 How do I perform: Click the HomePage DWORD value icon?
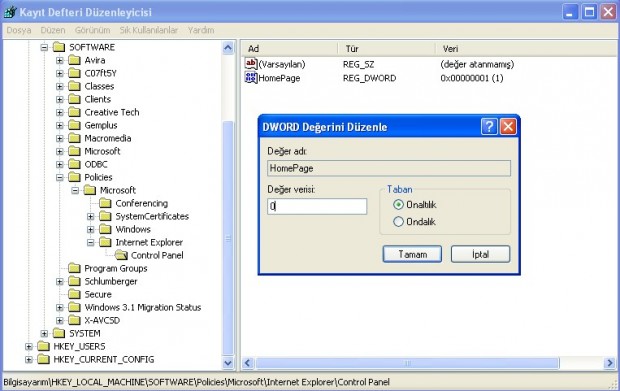(251, 77)
